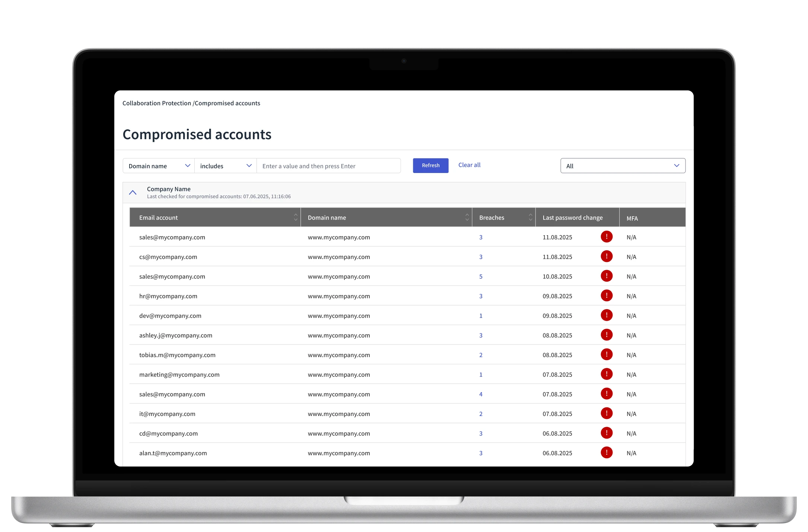The width and height of the screenshot is (808, 532).
Task: Click the Clear all link
Action: [x=469, y=165]
